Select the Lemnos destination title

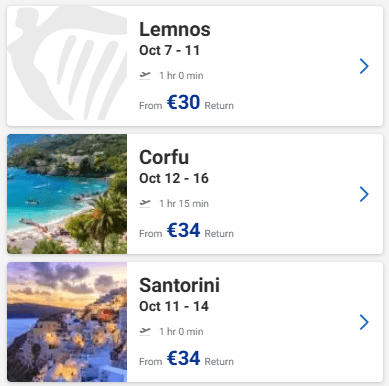click(x=175, y=29)
